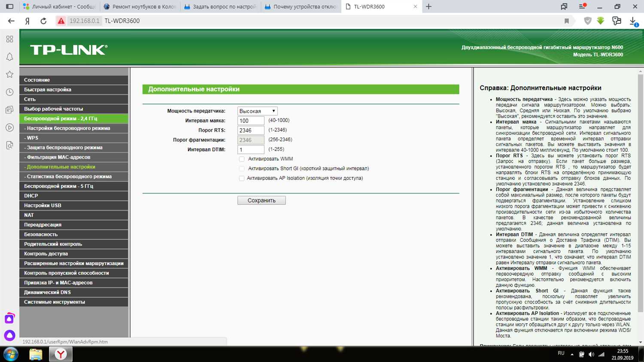Click the bookmark icon in address bar

tap(567, 21)
